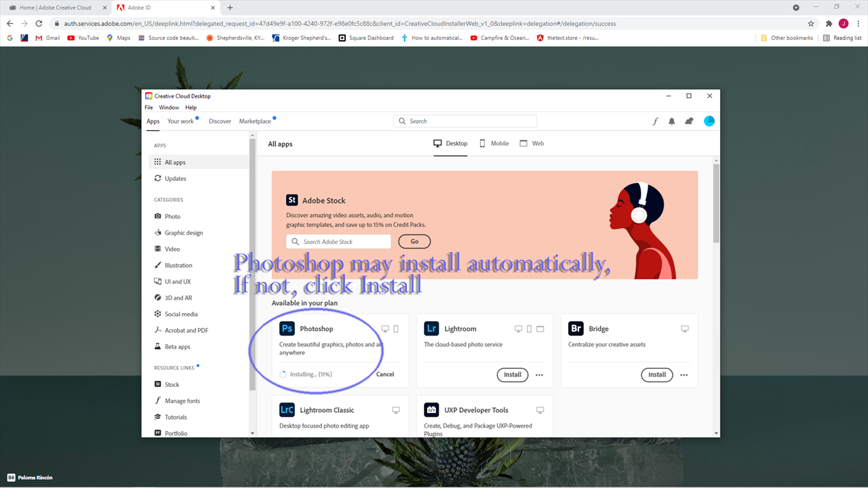This screenshot has width=868, height=488.
Task: Reload the browser page
Action: coord(39,23)
